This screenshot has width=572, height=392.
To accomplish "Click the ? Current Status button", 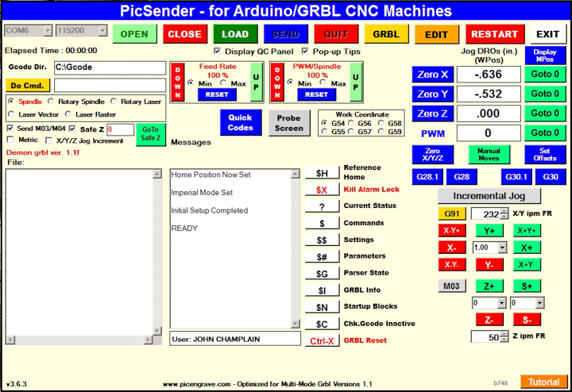I will pyautogui.click(x=322, y=206).
